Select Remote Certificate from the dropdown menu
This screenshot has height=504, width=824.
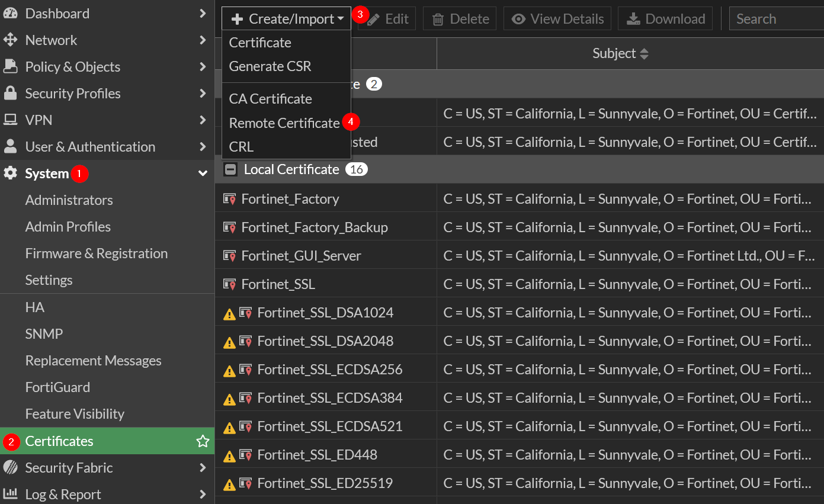[284, 123]
